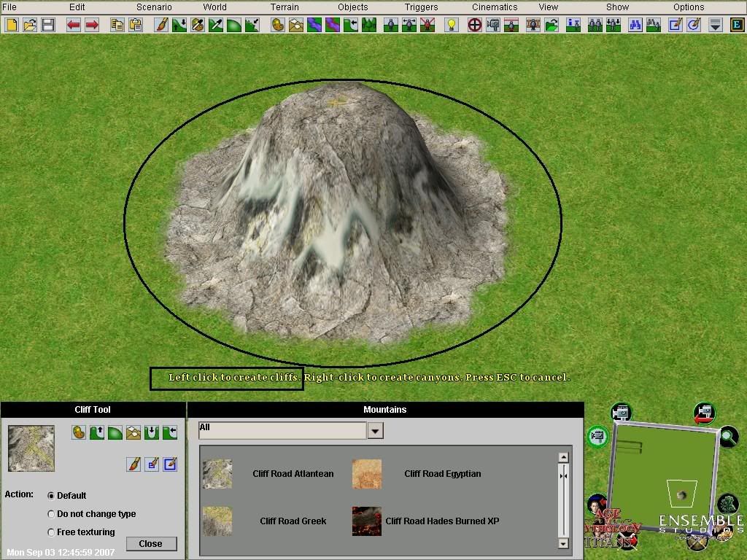Click the toolbar down-arrow overflow button

[x=716, y=25]
